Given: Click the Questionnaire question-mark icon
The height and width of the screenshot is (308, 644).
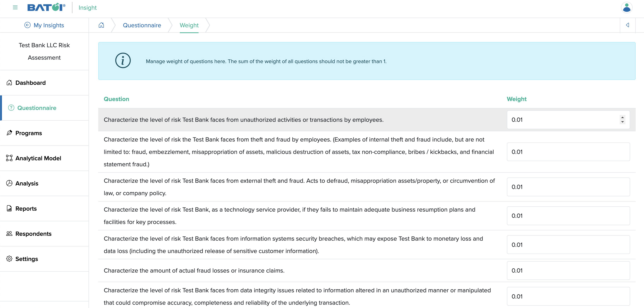Looking at the screenshot, I should (x=11, y=108).
